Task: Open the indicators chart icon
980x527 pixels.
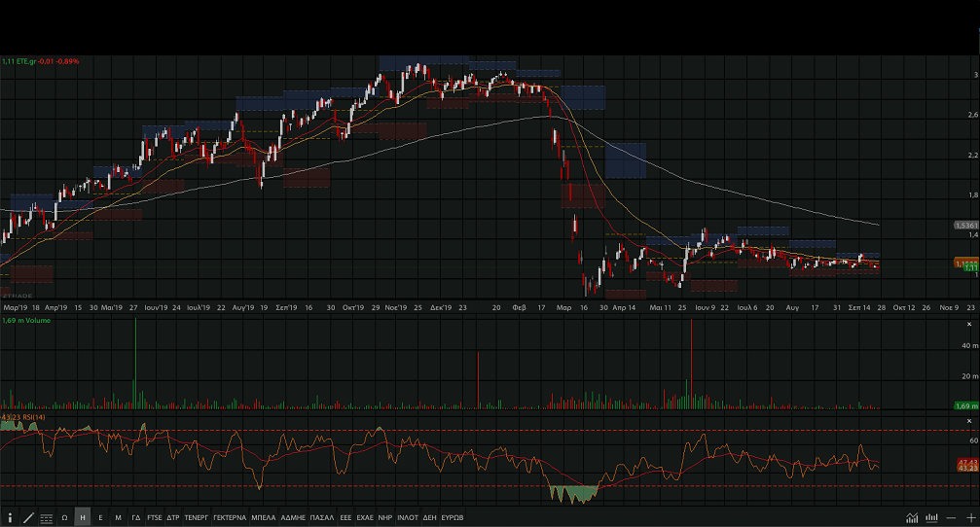Action: tap(912, 517)
